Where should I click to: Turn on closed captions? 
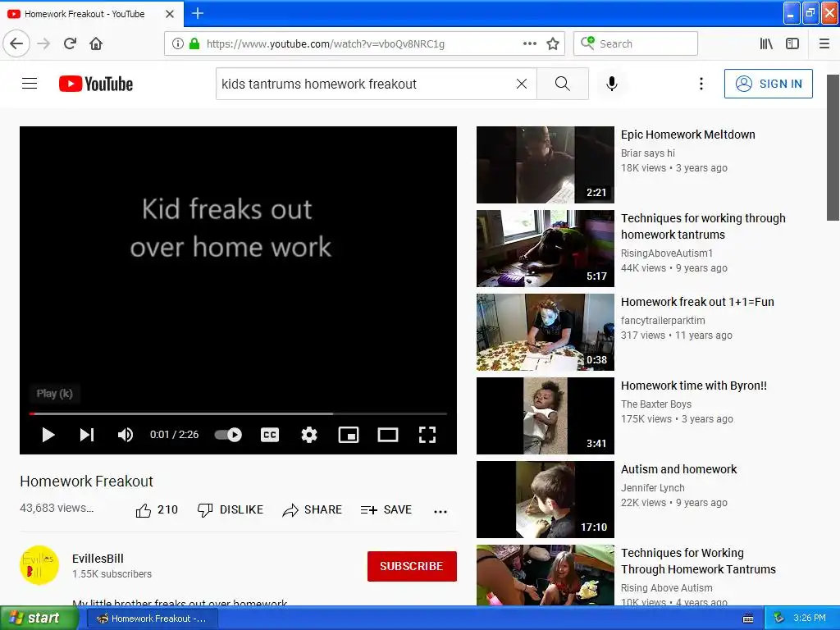(x=269, y=435)
